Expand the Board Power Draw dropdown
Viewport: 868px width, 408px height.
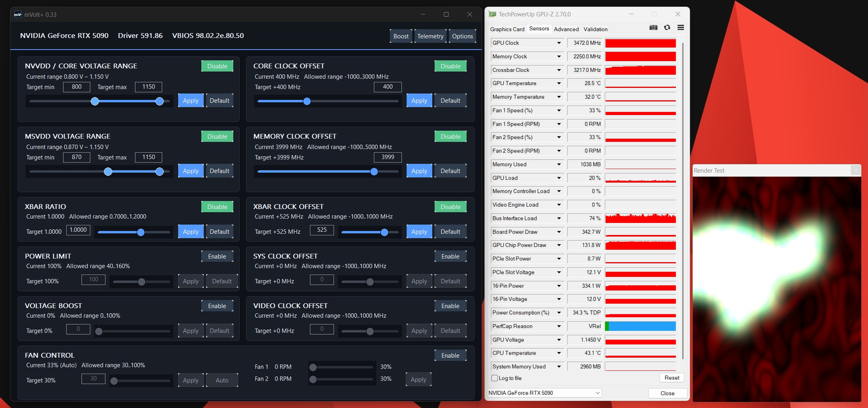(559, 232)
